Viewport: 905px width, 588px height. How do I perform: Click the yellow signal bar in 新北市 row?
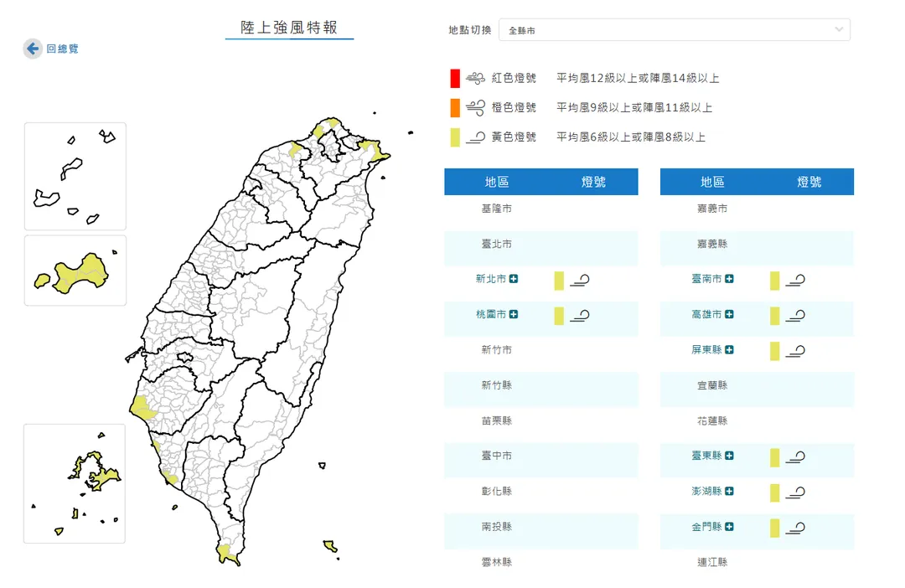pyautogui.click(x=559, y=281)
